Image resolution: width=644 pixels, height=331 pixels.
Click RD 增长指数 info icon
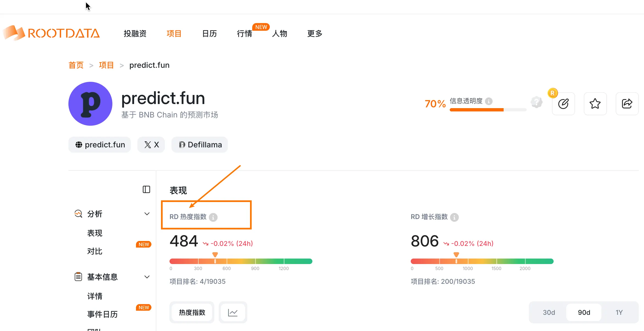tap(454, 217)
